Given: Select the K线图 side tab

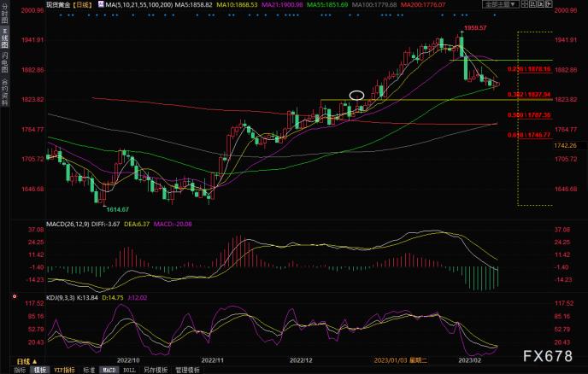Looking at the screenshot, I should click(4, 38).
